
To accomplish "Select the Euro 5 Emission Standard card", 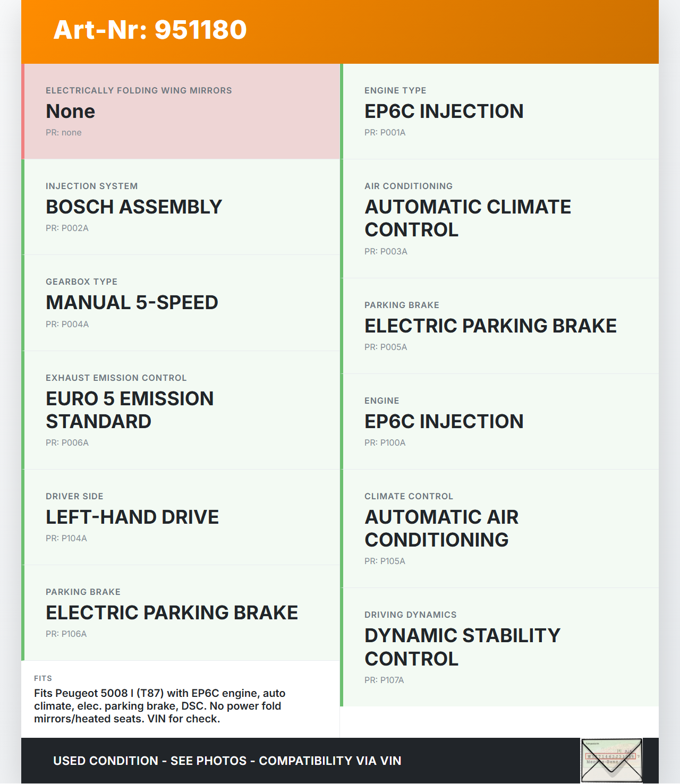I will pyautogui.click(x=182, y=410).
